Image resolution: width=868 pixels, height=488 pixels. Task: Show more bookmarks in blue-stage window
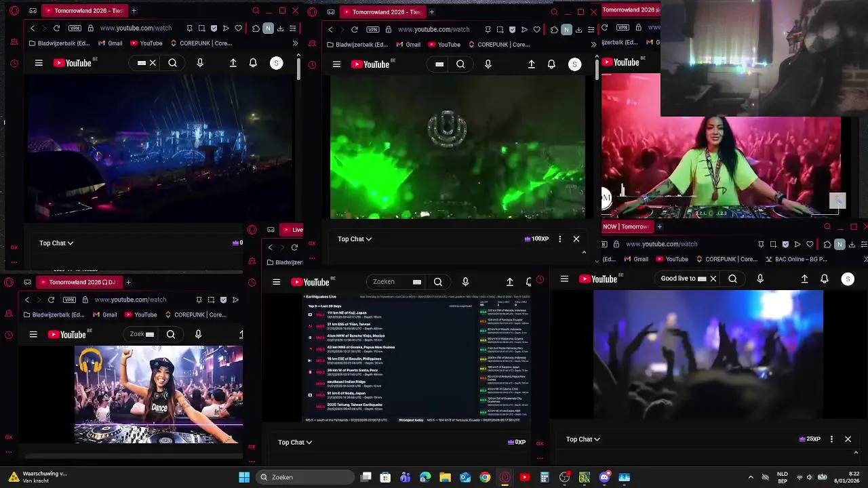(295, 43)
